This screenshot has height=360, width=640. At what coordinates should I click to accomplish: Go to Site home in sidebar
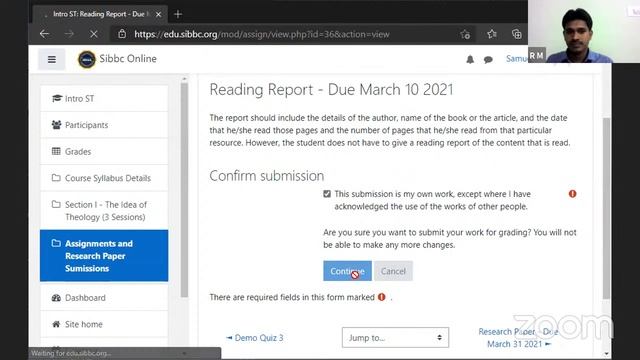tap(104, 324)
